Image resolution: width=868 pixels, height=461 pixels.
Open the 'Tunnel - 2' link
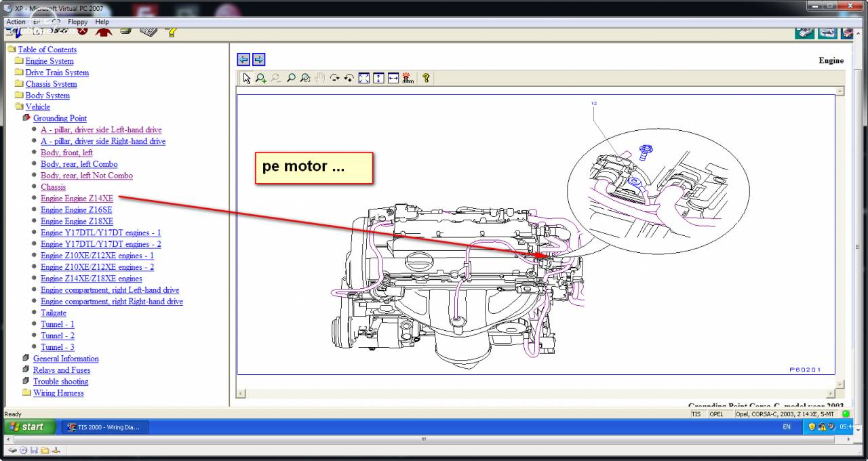click(58, 336)
